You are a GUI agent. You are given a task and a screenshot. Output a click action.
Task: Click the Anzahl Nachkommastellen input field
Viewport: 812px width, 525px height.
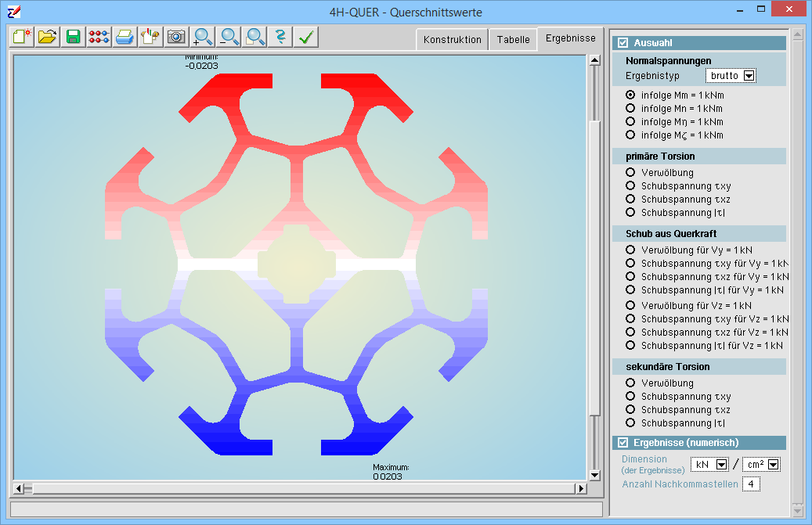click(x=751, y=484)
